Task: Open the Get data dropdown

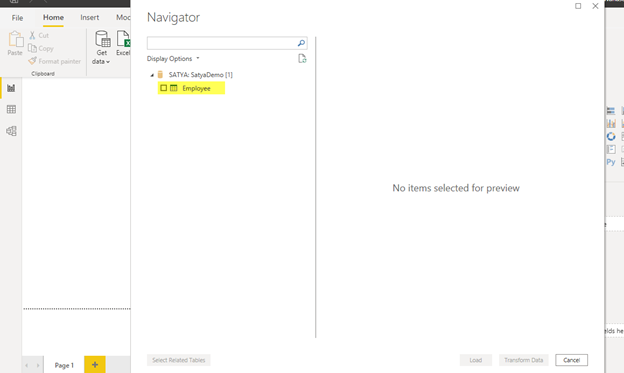Action: (101, 47)
